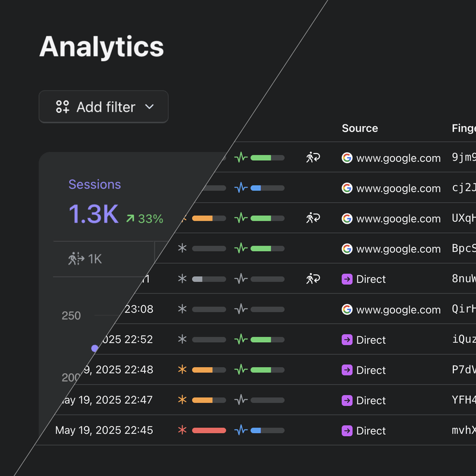Click the orange bar in the UXqH row
The image size is (476, 476).
(209, 218)
